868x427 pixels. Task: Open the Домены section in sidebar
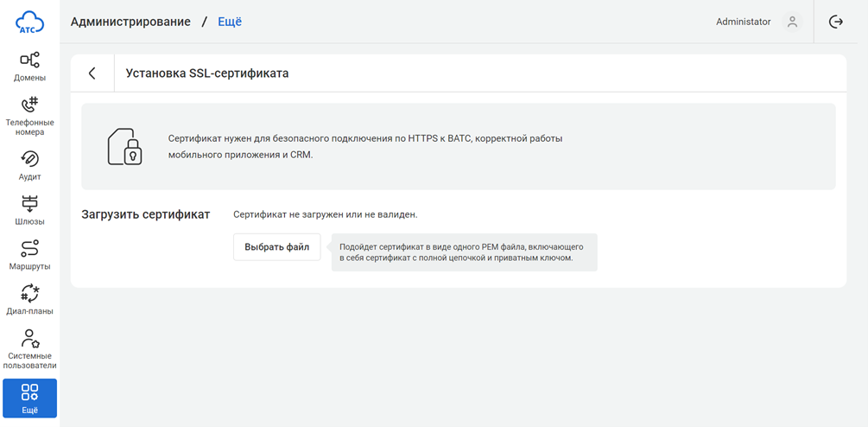pyautogui.click(x=29, y=67)
